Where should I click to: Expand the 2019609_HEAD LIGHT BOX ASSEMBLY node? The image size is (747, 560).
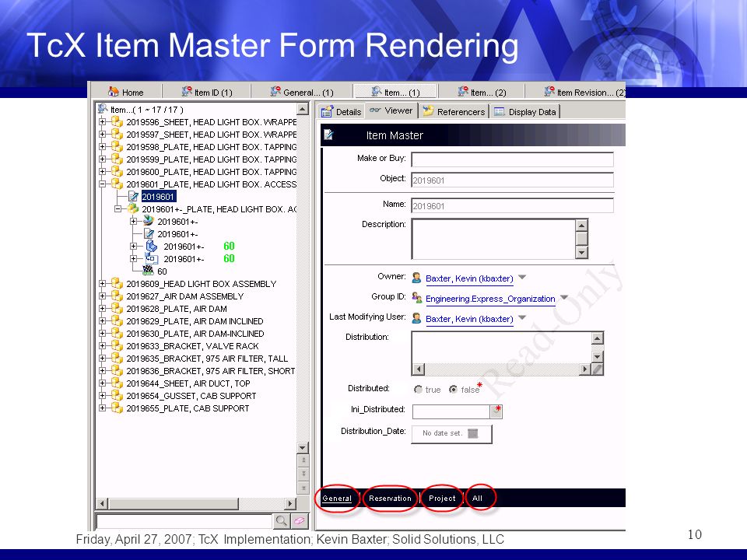pyautogui.click(x=102, y=283)
